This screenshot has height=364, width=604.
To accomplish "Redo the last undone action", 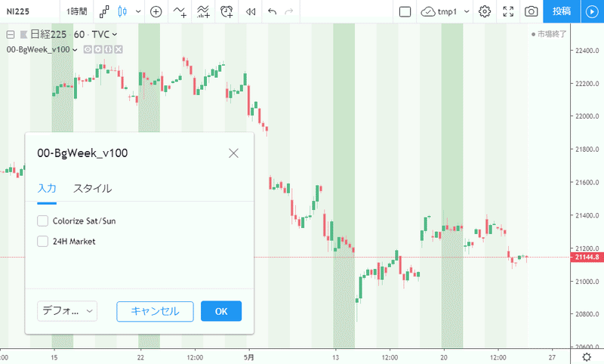I will pyautogui.click(x=289, y=11).
